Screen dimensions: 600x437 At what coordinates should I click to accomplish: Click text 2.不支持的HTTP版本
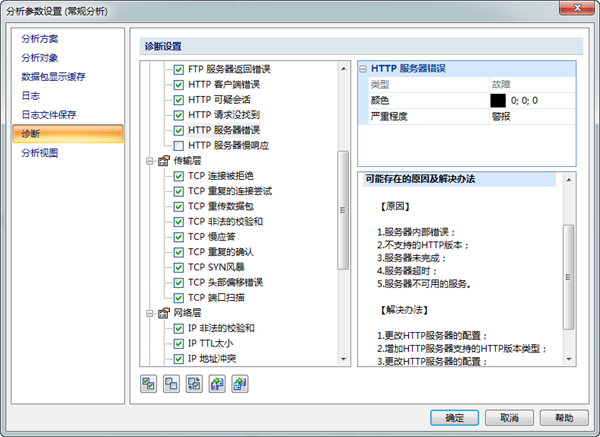[x=423, y=245]
